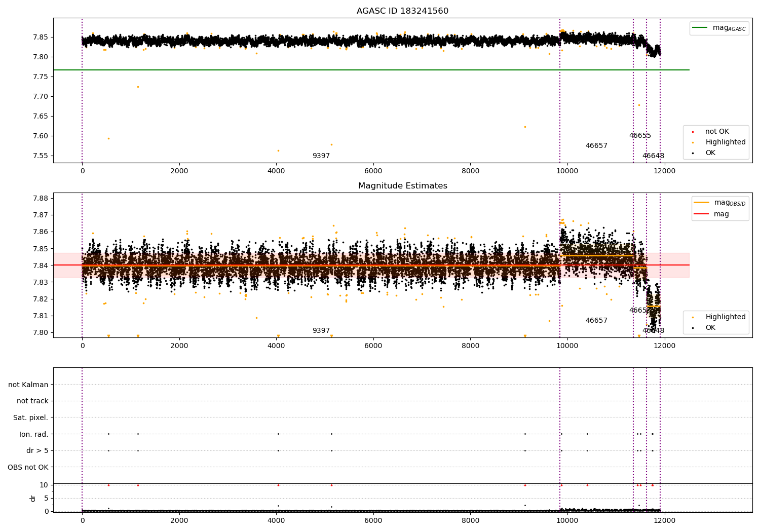Click the 'not Kalman' axis label
Viewport: 760px width, 532px height.
click(x=28, y=385)
